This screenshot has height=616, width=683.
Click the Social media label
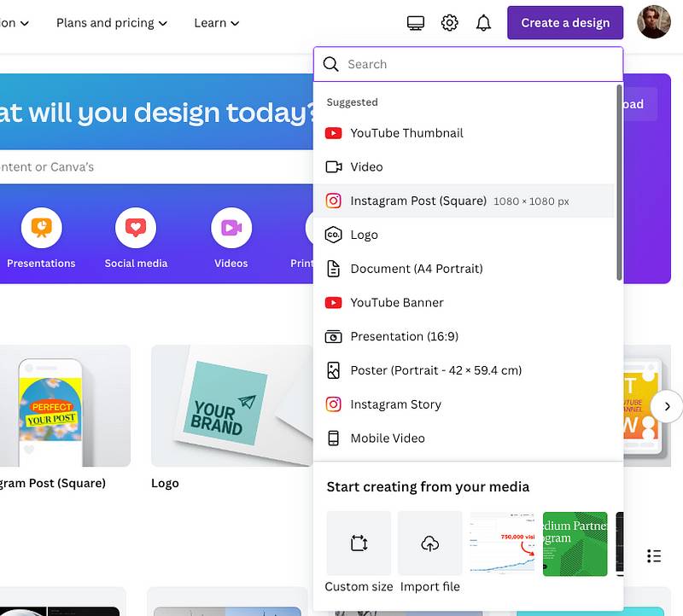(136, 264)
